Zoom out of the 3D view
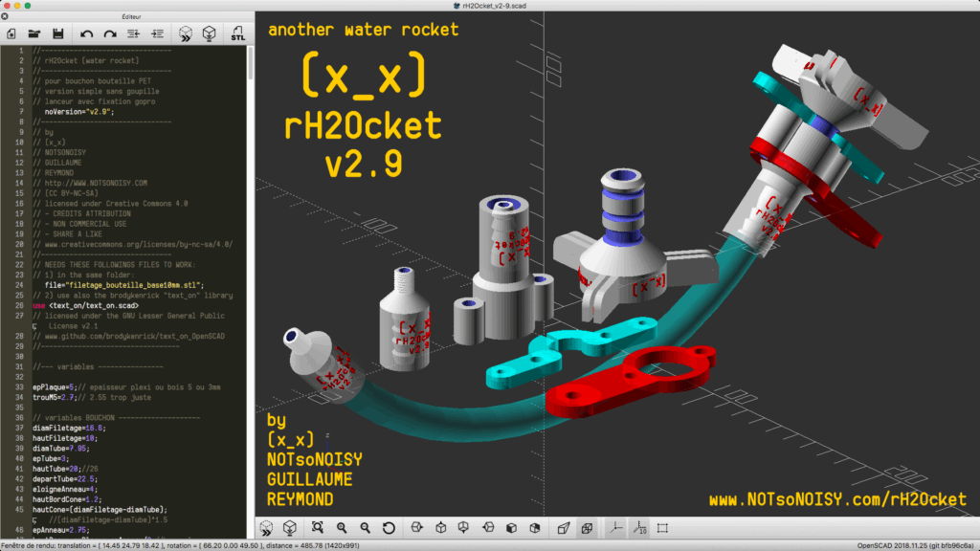 click(x=365, y=528)
